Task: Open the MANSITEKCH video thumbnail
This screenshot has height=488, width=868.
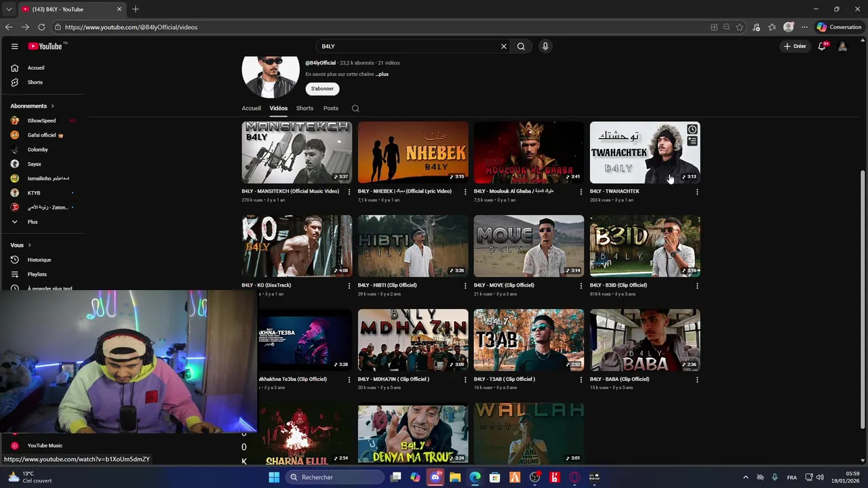Action: point(297,152)
